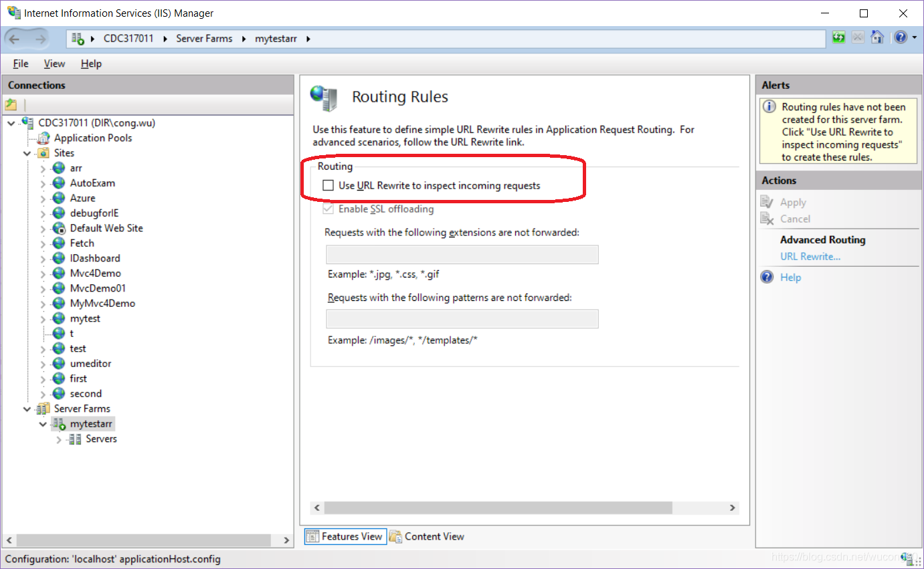Expand the arr site node

[x=43, y=168]
